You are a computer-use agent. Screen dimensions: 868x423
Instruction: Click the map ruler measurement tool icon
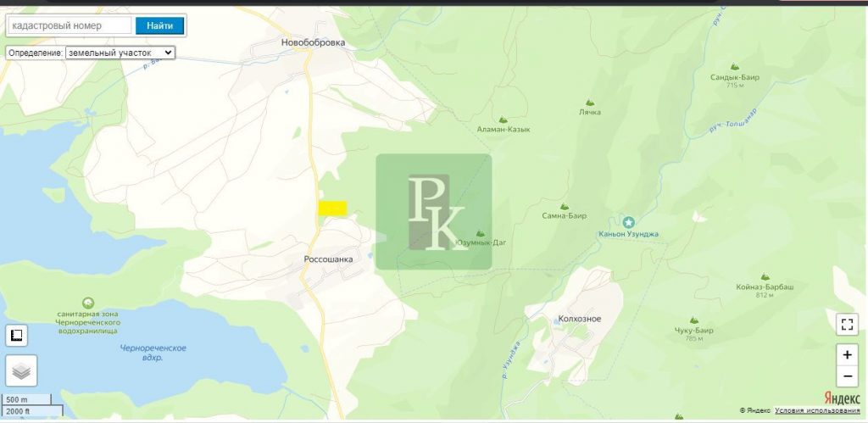pyautogui.click(x=16, y=336)
